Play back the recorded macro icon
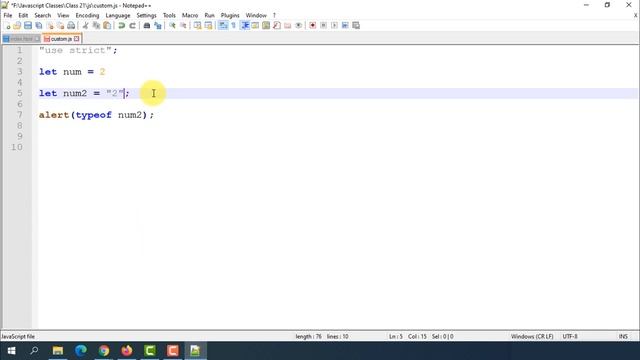 pos(334,26)
